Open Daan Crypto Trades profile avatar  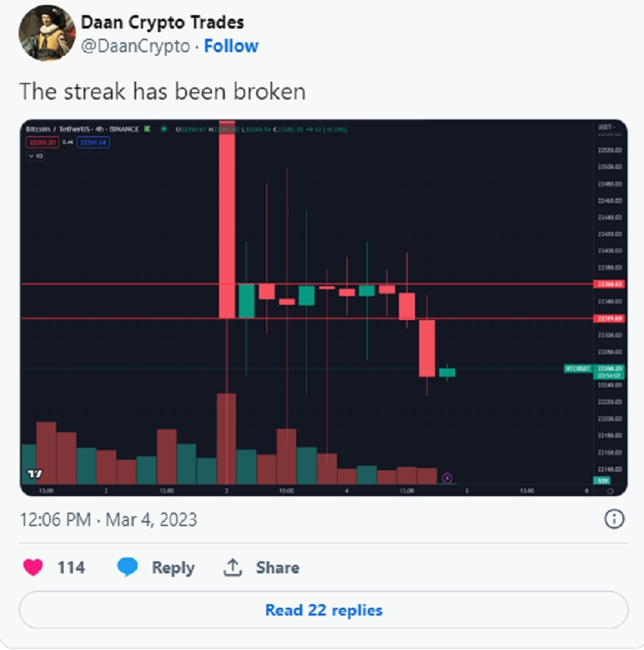pos(47,33)
